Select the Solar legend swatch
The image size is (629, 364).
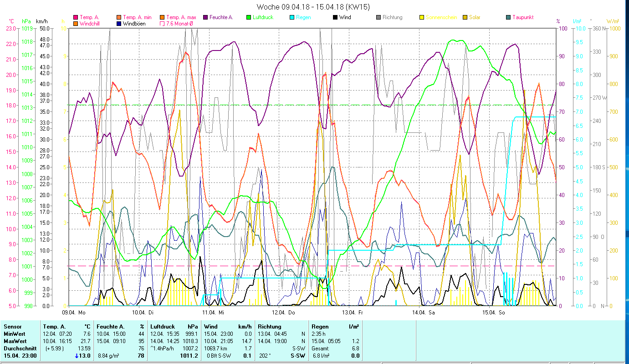[x=465, y=18]
